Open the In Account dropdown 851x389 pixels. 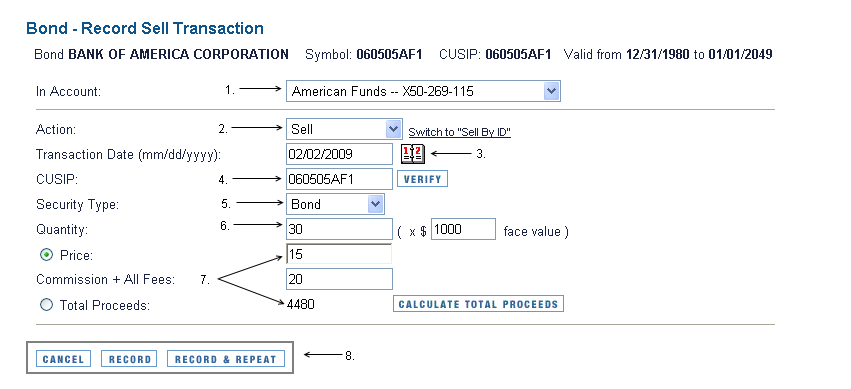click(423, 91)
